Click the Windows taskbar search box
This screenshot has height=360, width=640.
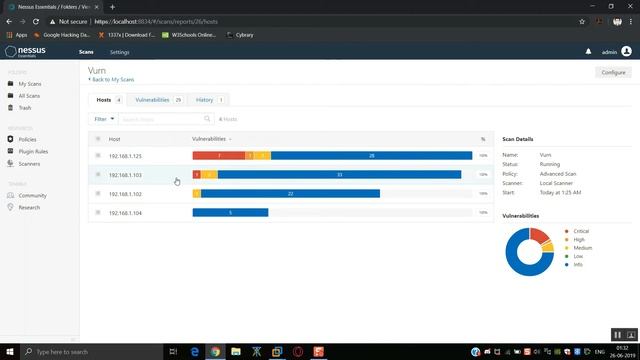(92, 351)
